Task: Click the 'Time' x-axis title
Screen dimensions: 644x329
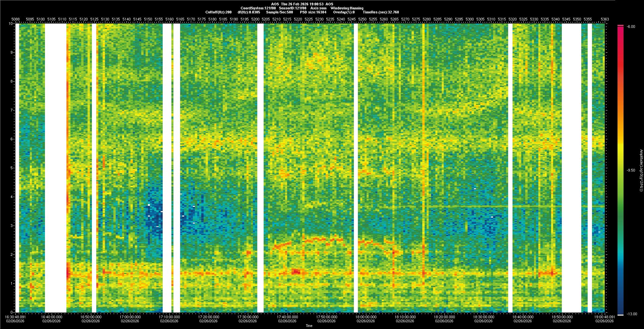Action: (x=309, y=326)
